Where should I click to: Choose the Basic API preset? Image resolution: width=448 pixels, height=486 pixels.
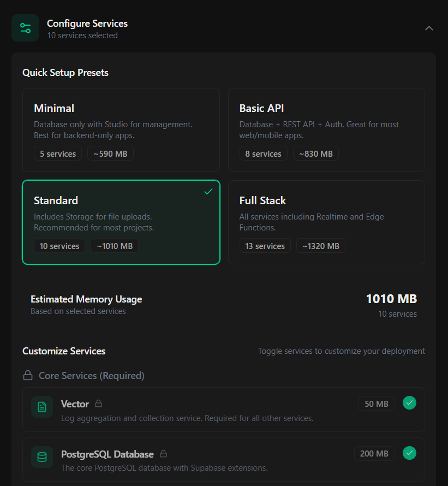326,130
